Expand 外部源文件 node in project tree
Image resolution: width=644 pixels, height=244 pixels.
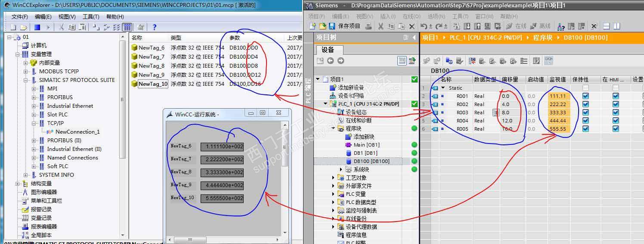click(334, 186)
